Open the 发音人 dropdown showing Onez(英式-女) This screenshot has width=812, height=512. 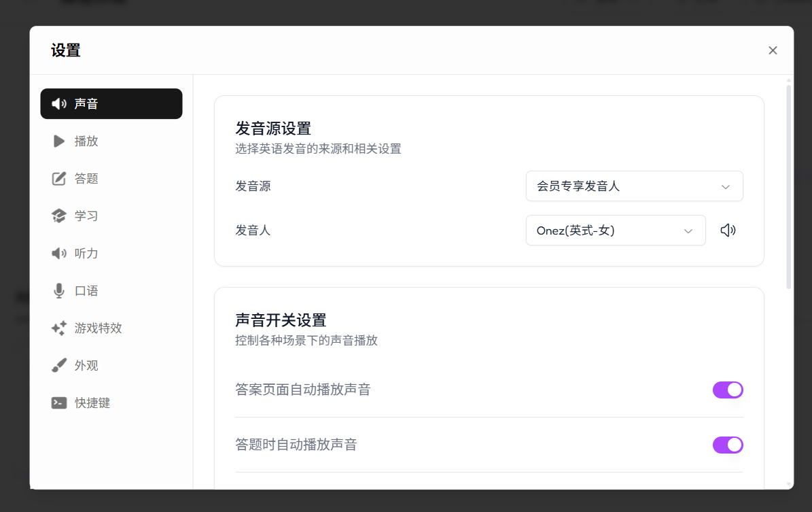coord(615,231)
